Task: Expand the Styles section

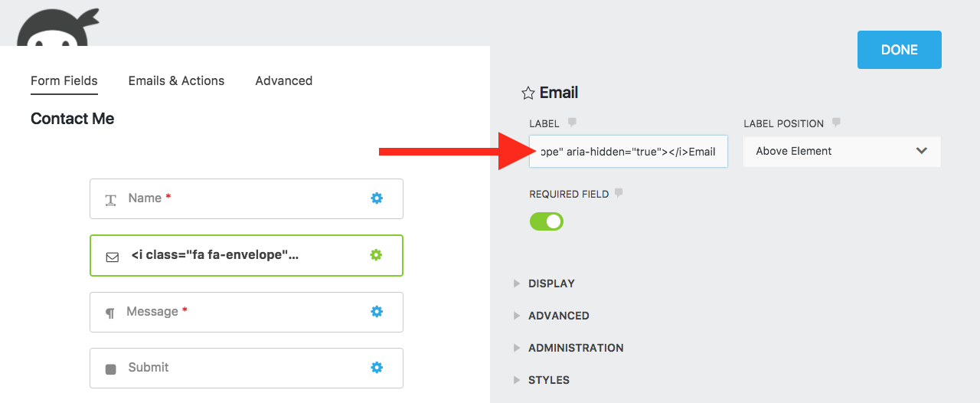Action: [548, 380]
